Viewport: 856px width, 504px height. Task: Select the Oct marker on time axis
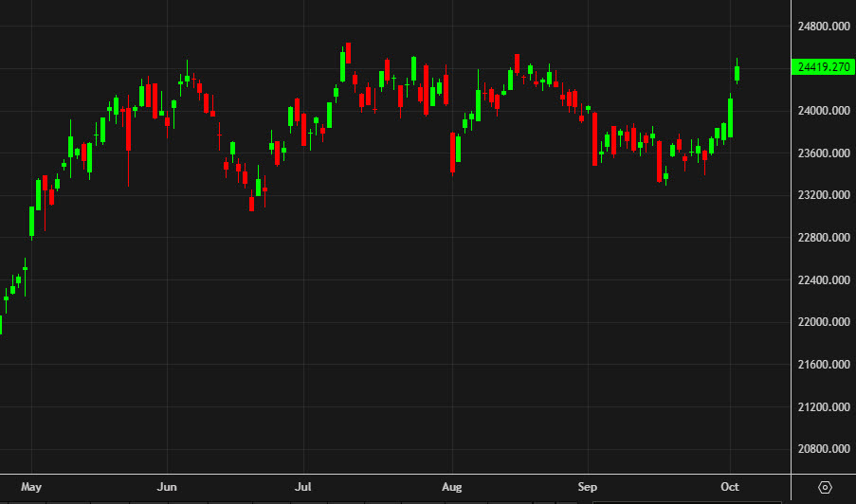731,487
